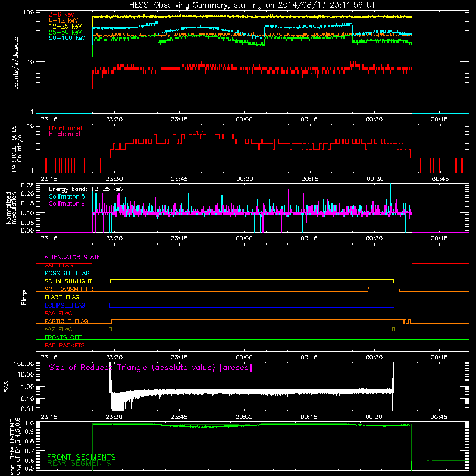Click the 00:15 time label under SAS panel
The width and height of the screenshot is (476, 476).
[x=309, y=417]
